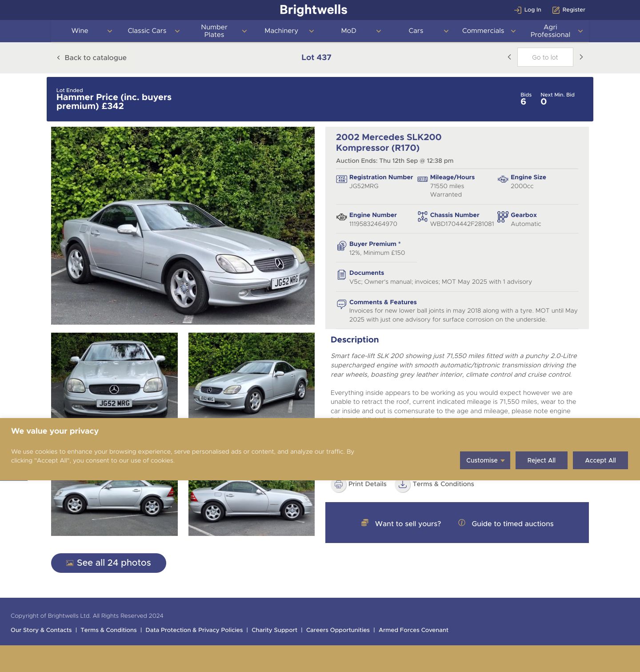
Task: Click the Documents page icon
Action: (x=341, y=275)
